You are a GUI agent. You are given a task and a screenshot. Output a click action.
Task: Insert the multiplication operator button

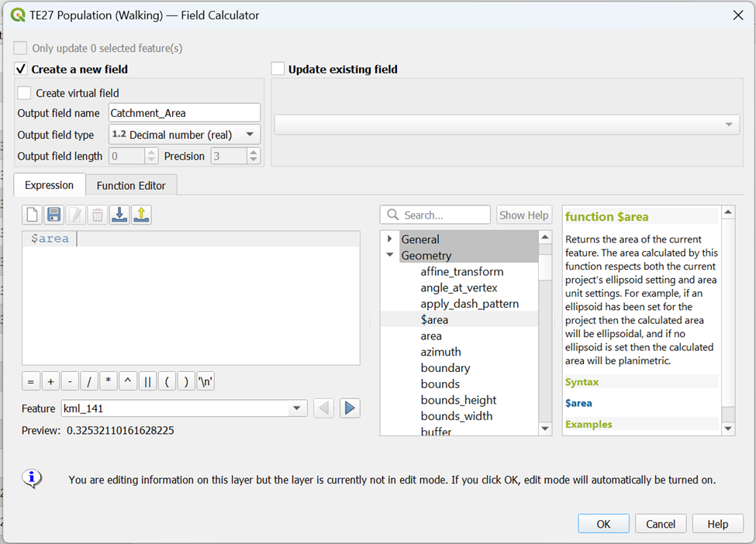coord(109,381)
